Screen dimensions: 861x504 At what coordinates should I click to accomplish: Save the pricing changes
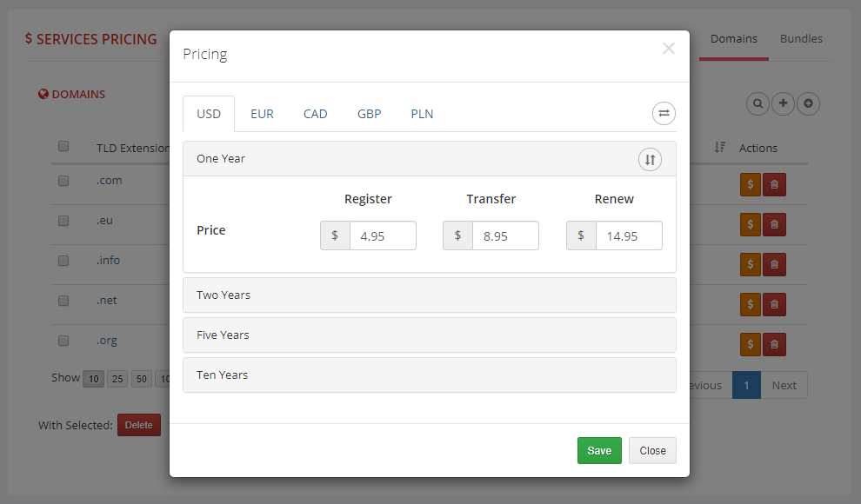pos(599,450)
